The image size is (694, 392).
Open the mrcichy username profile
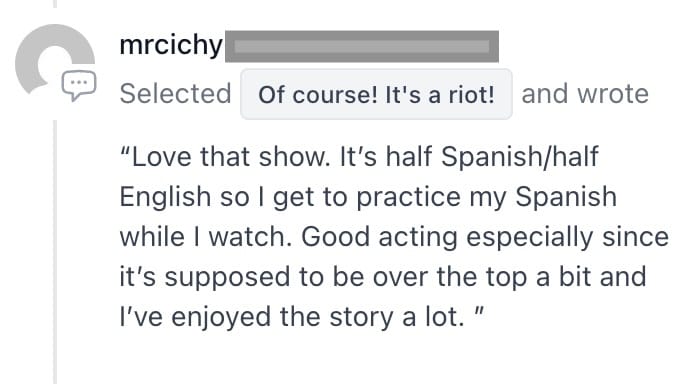[x=171, y=46]
